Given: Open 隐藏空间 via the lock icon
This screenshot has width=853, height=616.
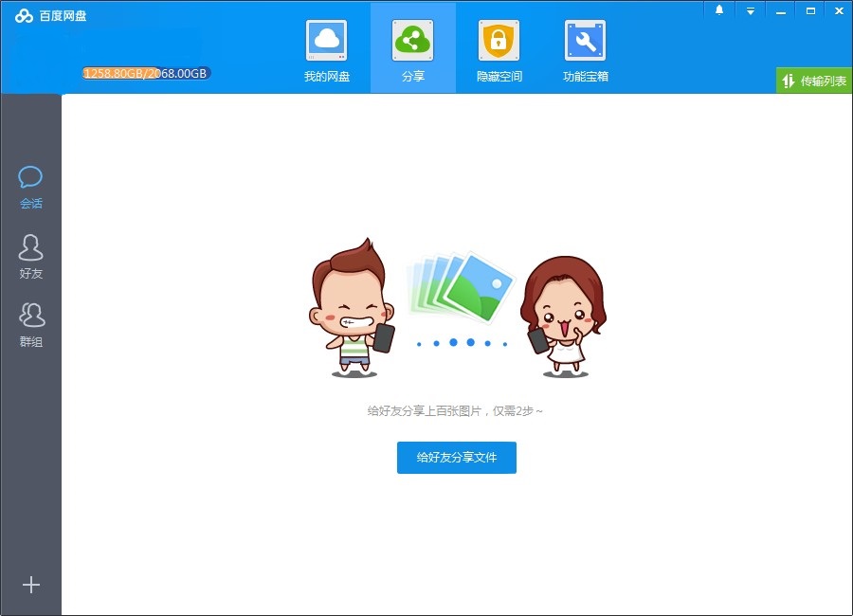Looking at the screenshot, I should pyautogui.click(x=498, y=40).
